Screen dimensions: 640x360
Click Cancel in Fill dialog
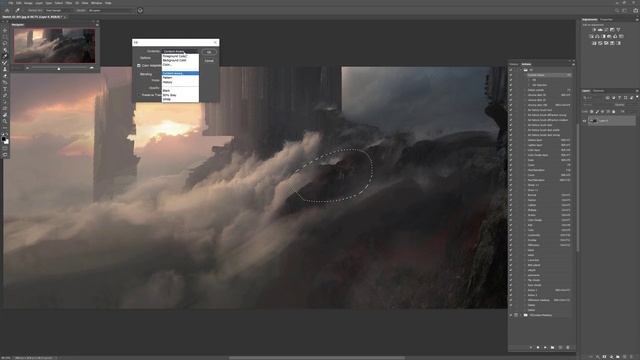[x=209, y=60]
